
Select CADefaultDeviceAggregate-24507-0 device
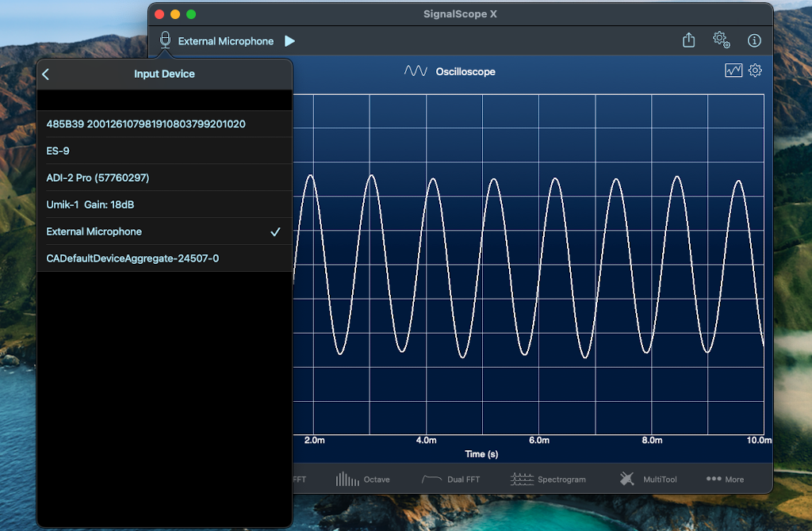[165, 258]
